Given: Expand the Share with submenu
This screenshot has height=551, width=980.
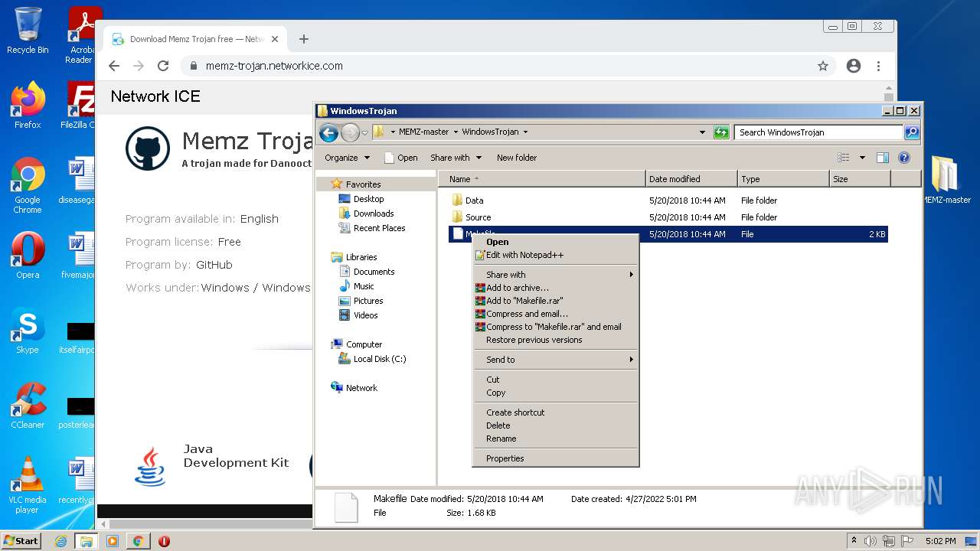Looking at the screenshot, I should [x=556, y=275].
